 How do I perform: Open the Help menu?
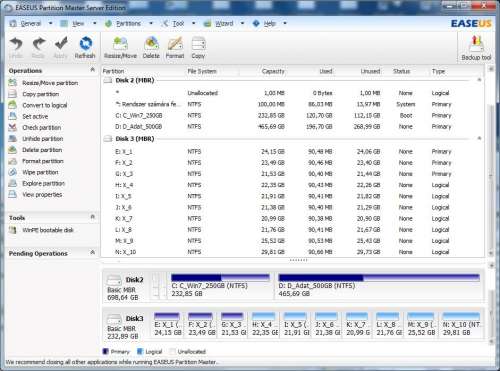click(x=270, y=23)
